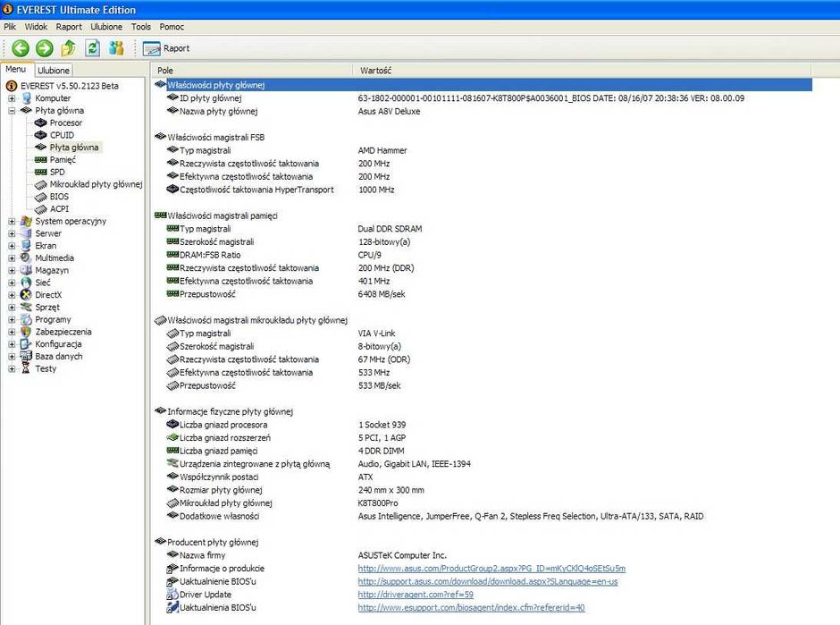Select the Częstotliwość taktowania HyperTransport row
Viewport: 840px width, 625px height.
click(483, 190)
